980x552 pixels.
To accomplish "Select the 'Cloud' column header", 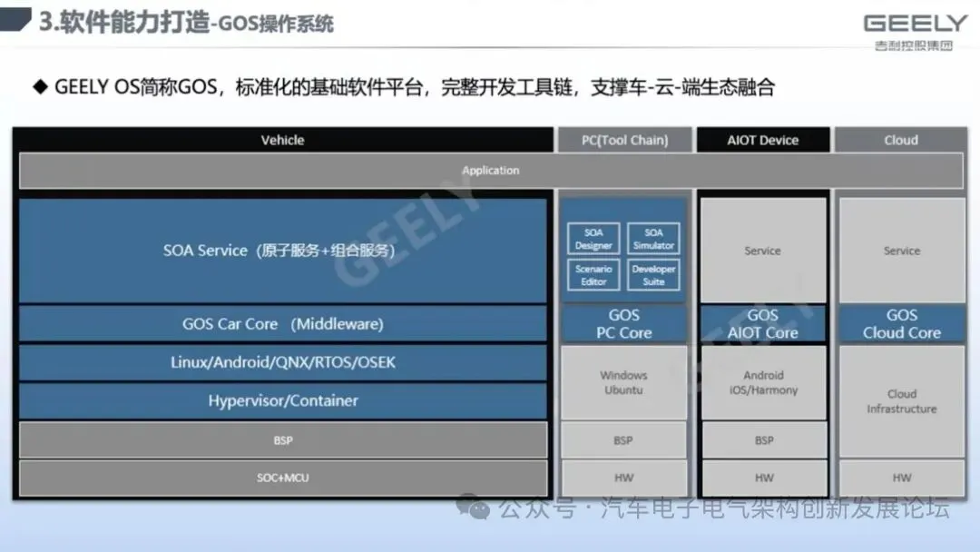I will click(901, 140).
